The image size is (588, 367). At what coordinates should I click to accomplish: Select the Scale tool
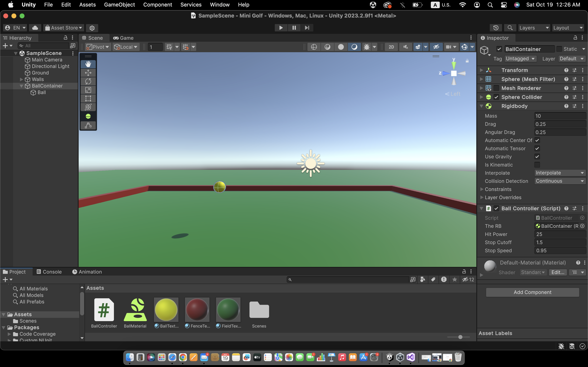[88, 90]
